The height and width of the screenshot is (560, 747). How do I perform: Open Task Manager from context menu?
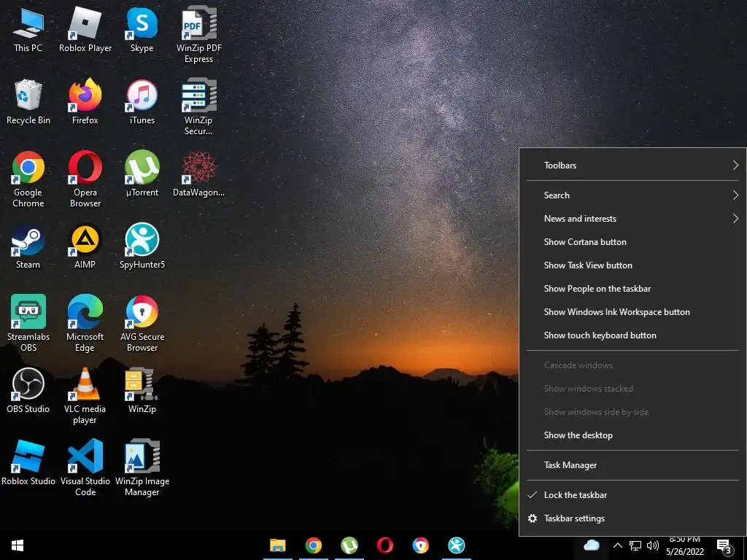coord(632,465)
